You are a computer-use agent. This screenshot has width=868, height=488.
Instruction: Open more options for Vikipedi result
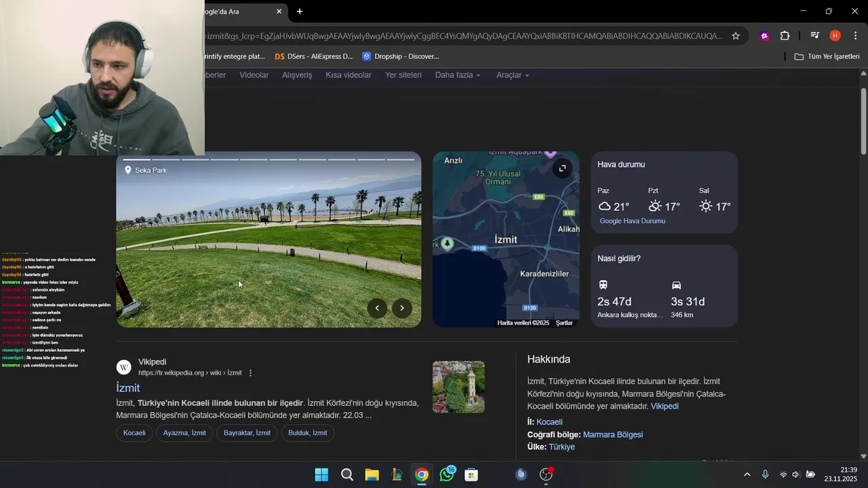250,373
